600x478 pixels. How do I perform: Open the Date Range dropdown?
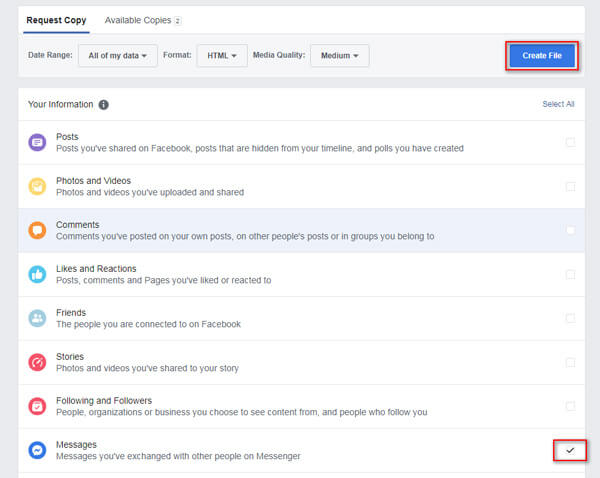point(117,56)
